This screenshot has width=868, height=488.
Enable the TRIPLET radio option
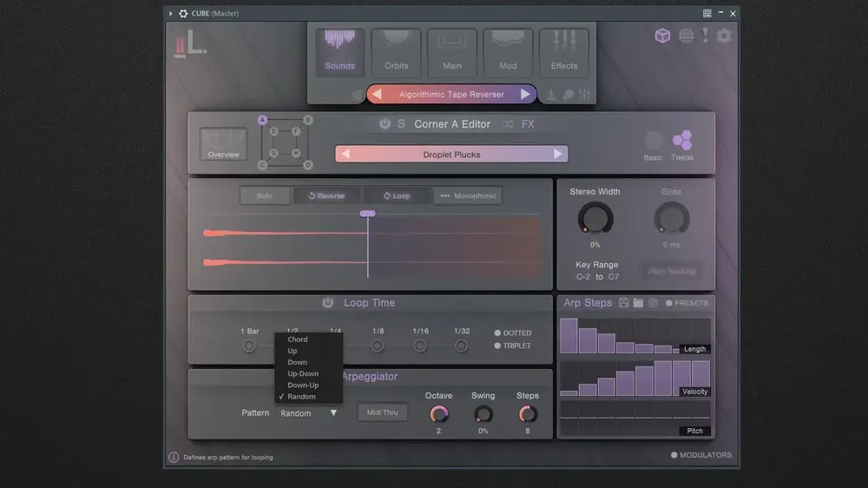tap(497, 346)
